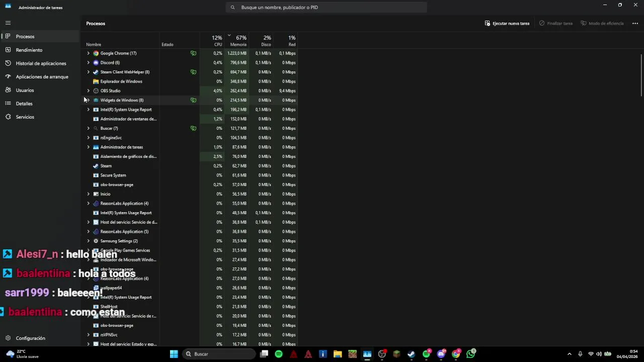644x362 pixels.
Task: Expand the Buscar (7) process group
Action: (89, 128)
